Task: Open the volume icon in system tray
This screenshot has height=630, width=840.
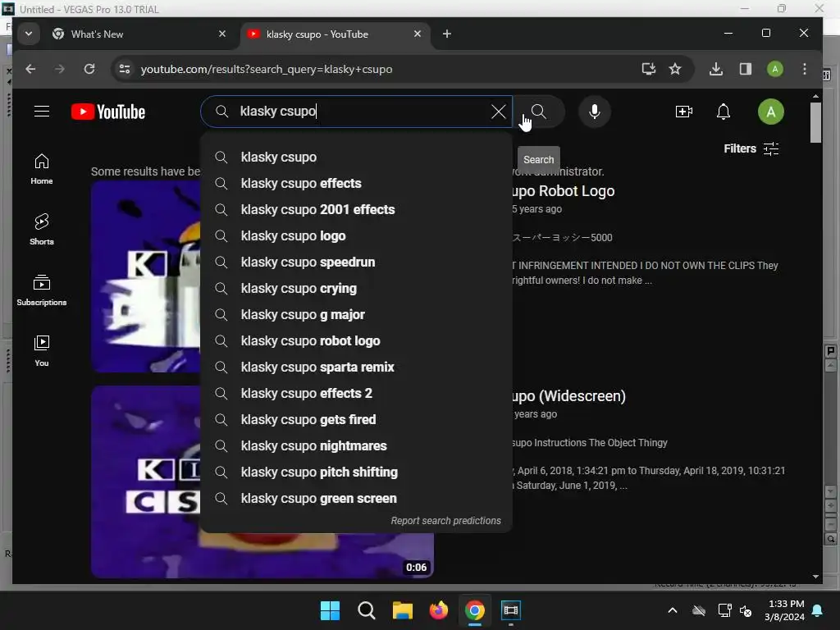Action: pyautogui.click(x=745, y=610)
